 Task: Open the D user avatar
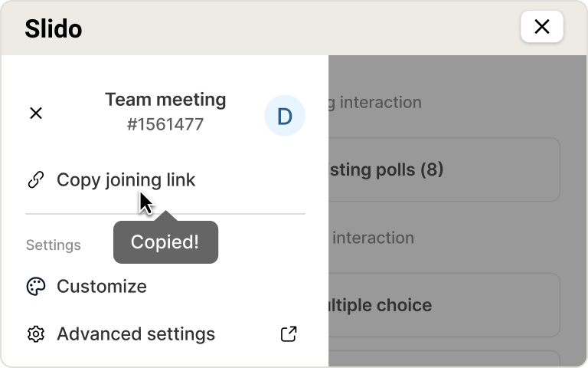coord(284,117)
